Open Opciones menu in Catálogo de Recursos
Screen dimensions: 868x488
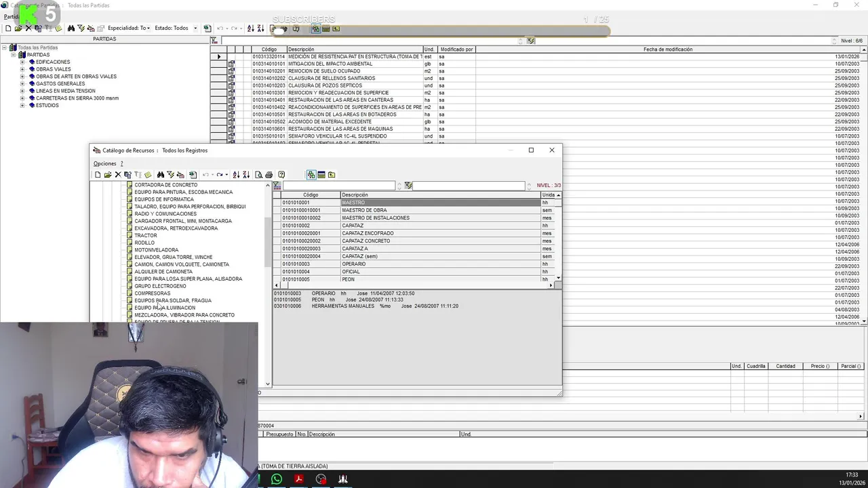(x=104, y=163)
